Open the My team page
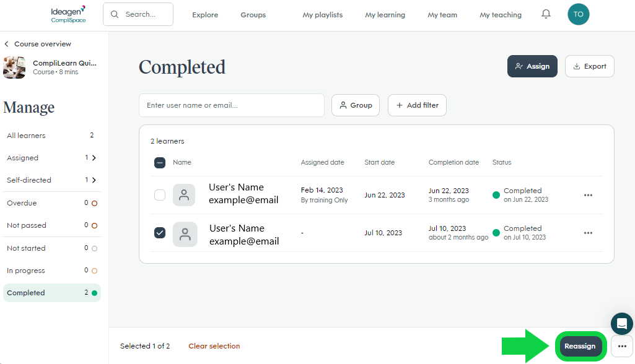Image resolution: width=635 pixels, height=364 pixels. pos(442,15)
